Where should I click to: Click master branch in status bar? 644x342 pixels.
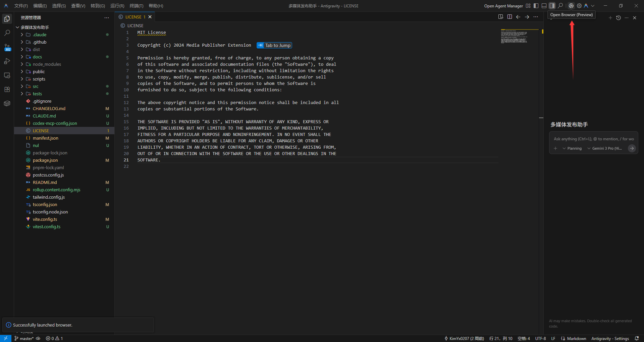[x=24, y=338]
